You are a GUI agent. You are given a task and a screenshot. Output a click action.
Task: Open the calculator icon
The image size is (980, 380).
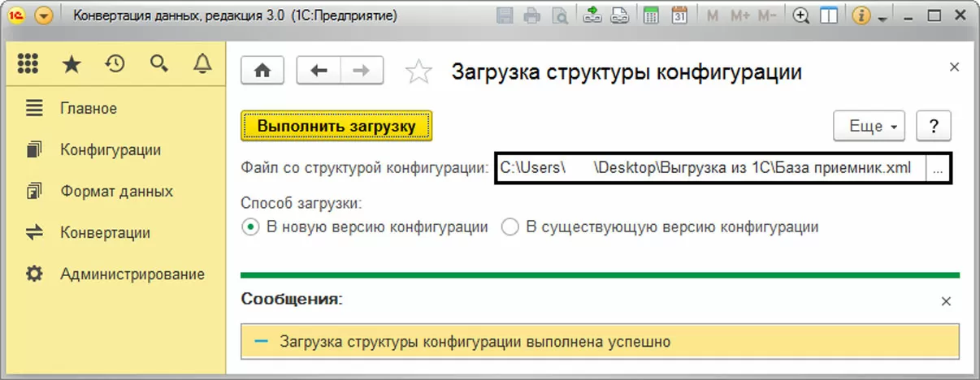coord(651,15)
